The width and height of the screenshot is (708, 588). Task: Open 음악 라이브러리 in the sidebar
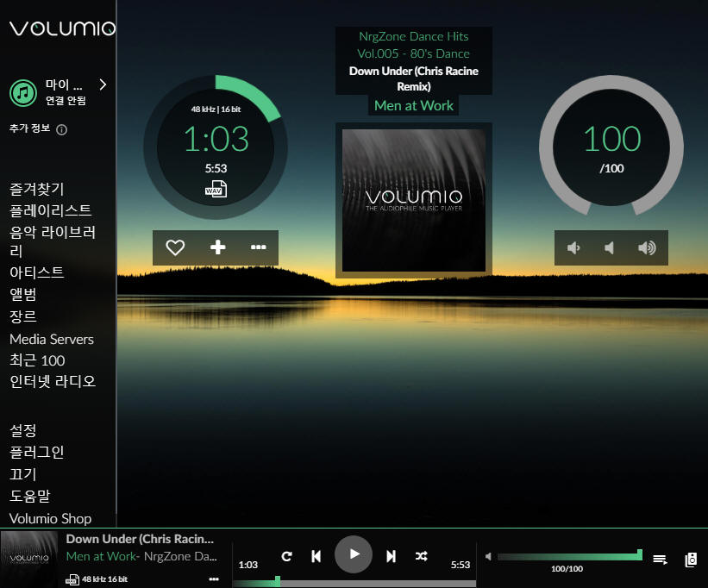point(53,241)
